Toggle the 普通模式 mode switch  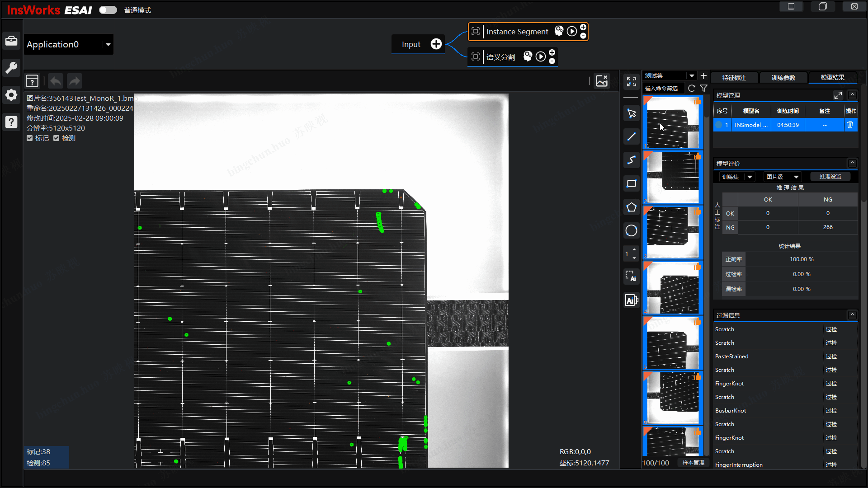[x=108, y=10]
